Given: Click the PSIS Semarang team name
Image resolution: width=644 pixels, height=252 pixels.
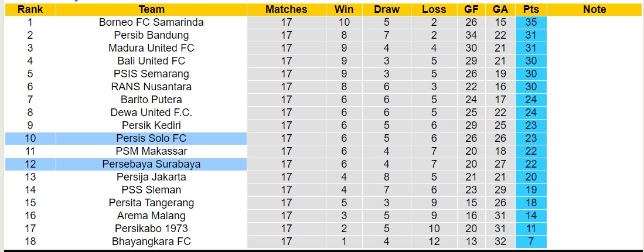Looking at the screenshot, I should (151, 74).
